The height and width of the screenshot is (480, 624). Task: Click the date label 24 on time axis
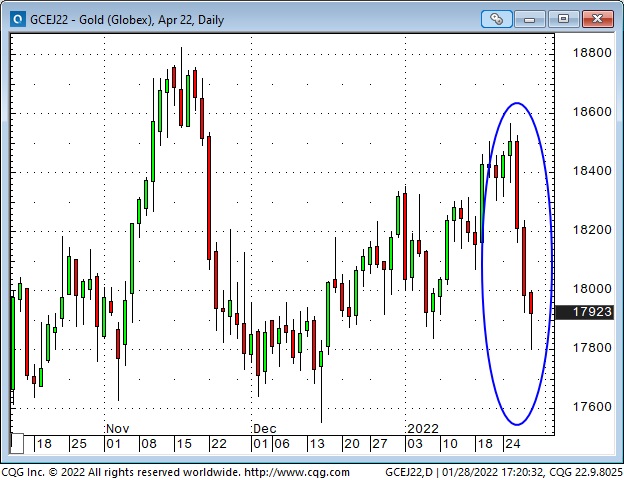[513, 444]
